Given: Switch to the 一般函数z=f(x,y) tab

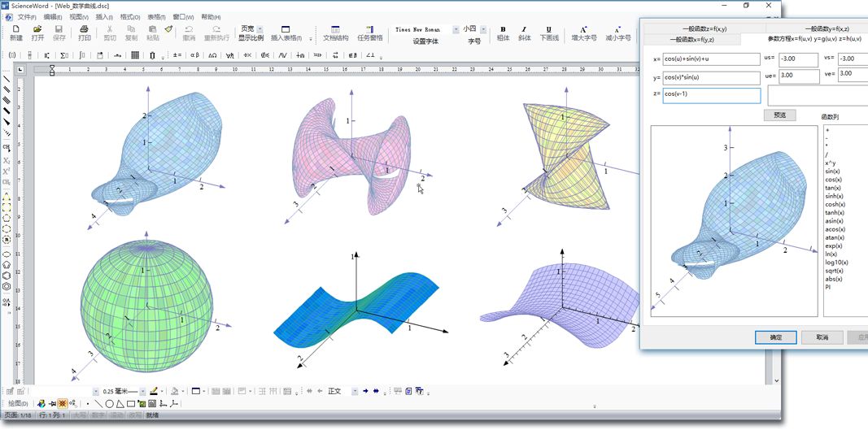Looking at the screenshot, I should [704, 28].
